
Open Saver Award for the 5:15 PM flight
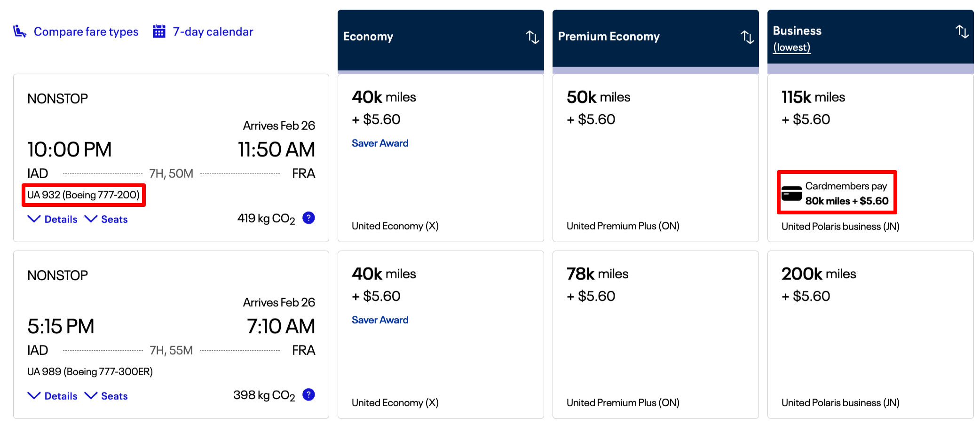380,319
